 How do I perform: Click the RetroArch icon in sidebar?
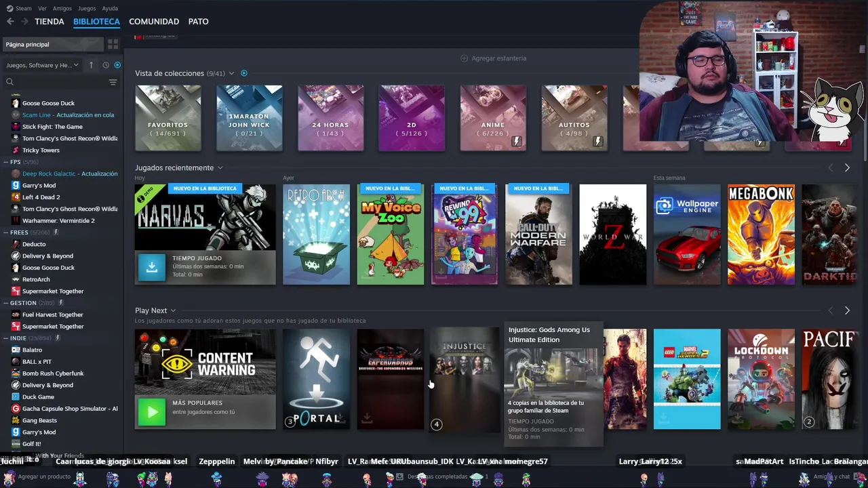click(x=16, y=279)
